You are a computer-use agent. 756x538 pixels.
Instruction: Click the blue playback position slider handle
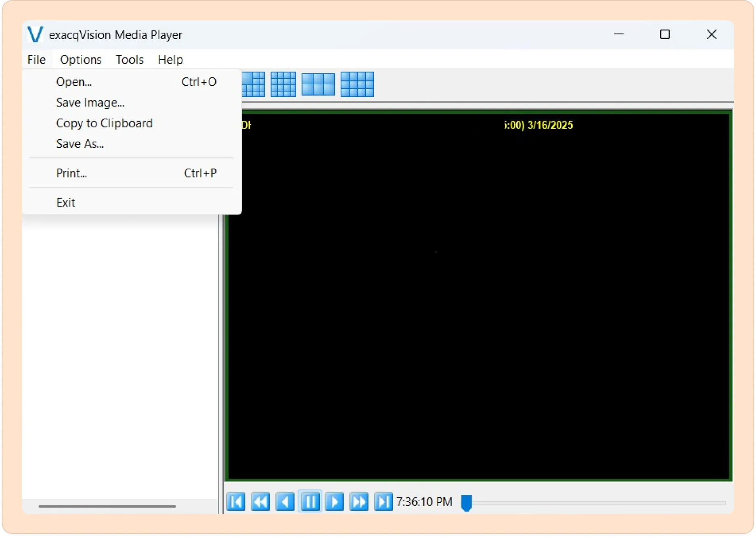(x=467, y=503)
